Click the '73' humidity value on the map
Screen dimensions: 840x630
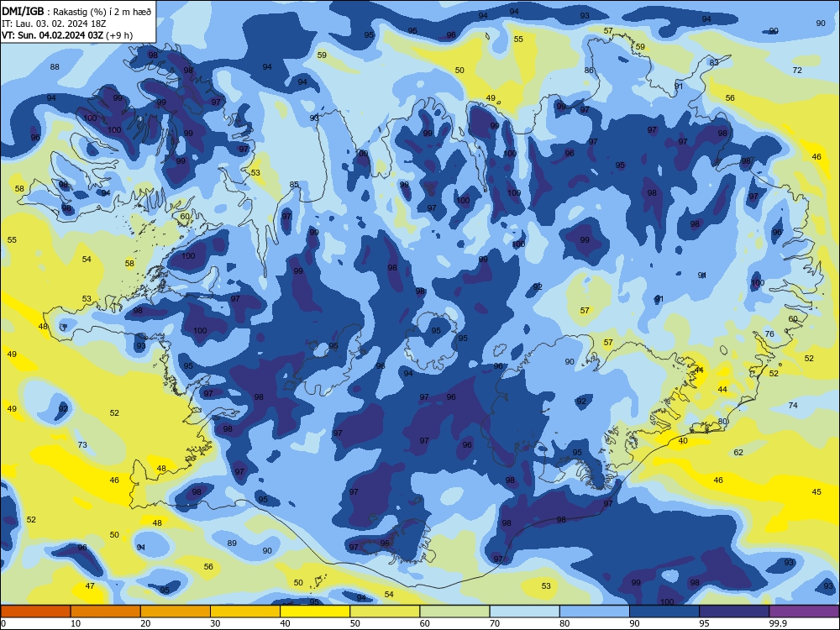point(82,444)
